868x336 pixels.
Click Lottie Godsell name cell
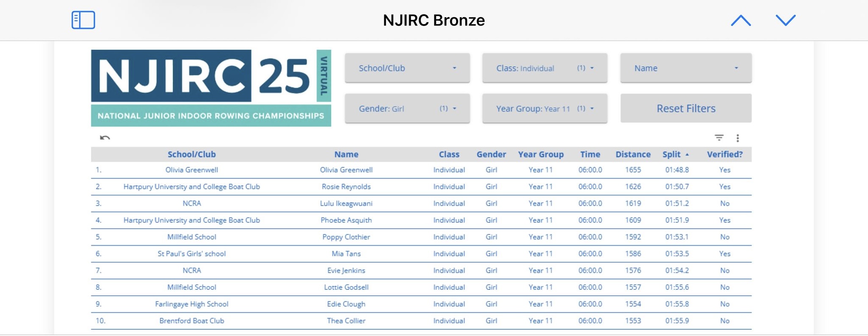346,287
